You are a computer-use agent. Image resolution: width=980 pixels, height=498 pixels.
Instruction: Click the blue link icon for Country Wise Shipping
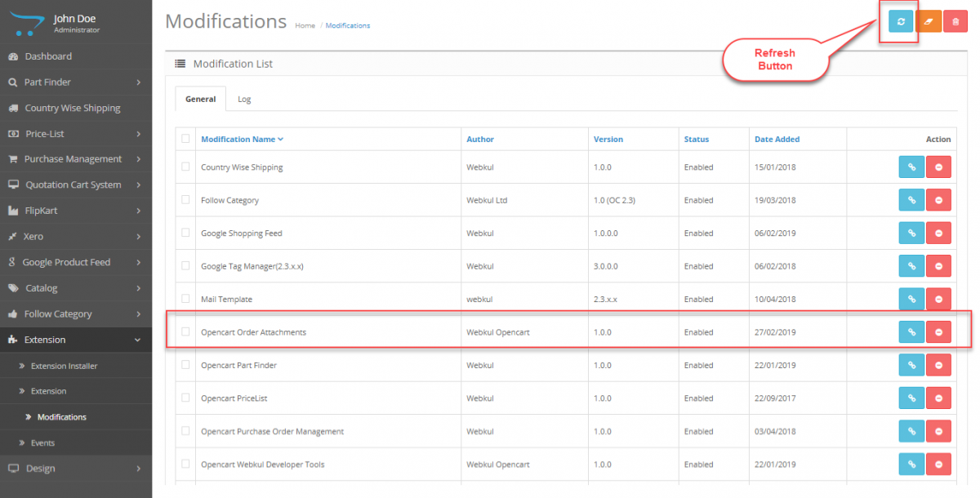click(x=911, y=167)
